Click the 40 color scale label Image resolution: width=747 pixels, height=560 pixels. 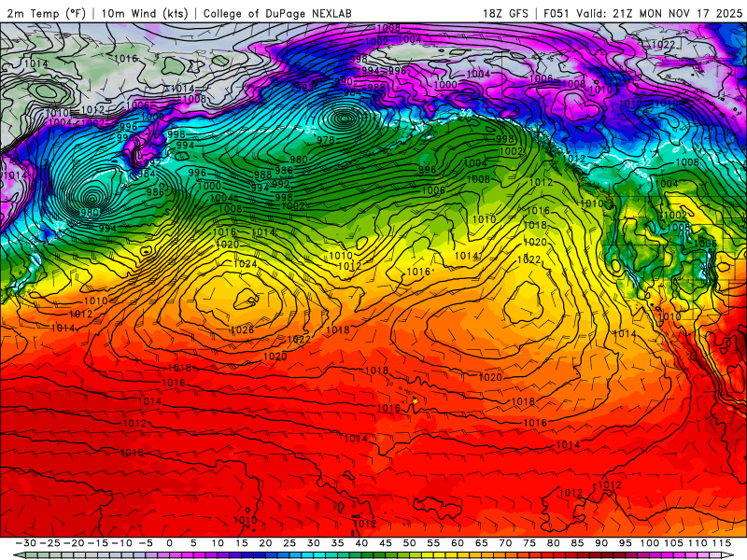tap(361, 543)
